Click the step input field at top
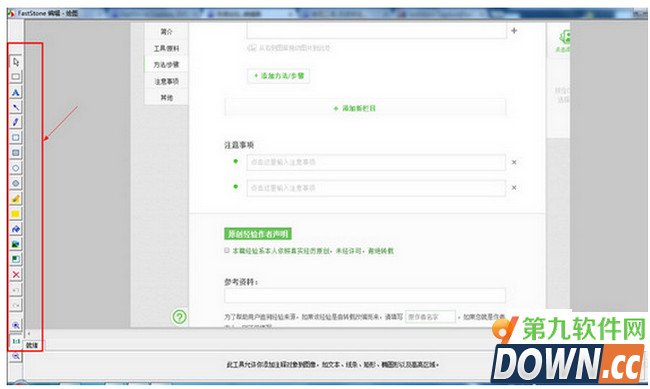Image resolution: width=650 pixels, height=389 pixels. (x=376, y=31)
